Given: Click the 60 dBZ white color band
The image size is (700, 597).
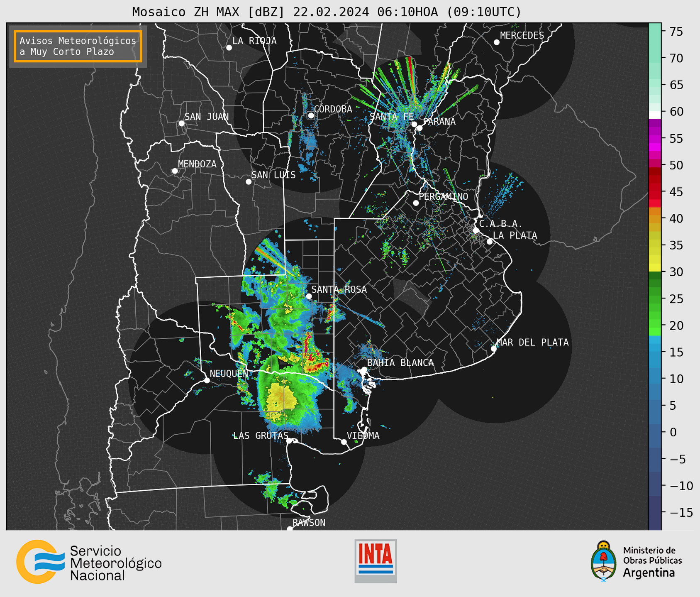Looking at the screenshot, I should [655, 115].
